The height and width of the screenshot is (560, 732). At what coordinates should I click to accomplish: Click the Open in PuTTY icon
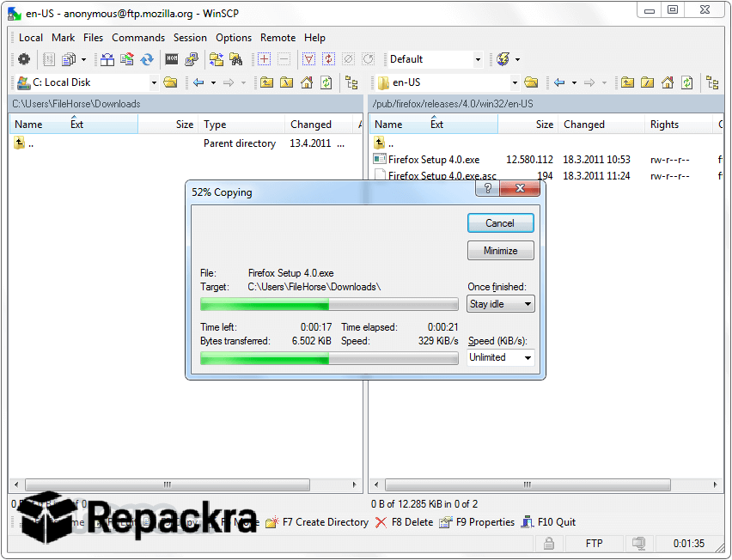(x=192, y=59)
